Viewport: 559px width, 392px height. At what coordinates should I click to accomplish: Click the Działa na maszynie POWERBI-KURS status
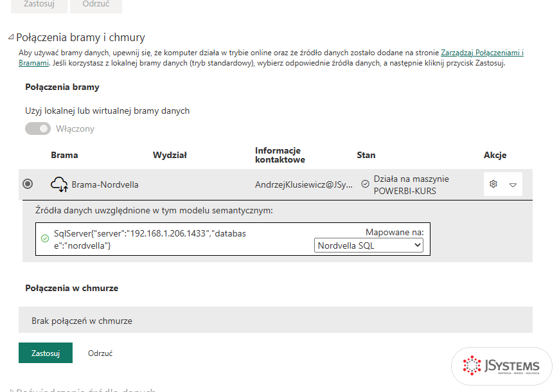click(x=411, y=185)
